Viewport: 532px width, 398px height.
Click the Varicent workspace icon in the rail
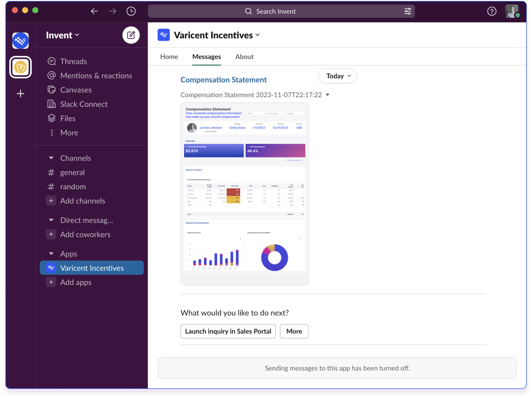(x=20, y=41)
